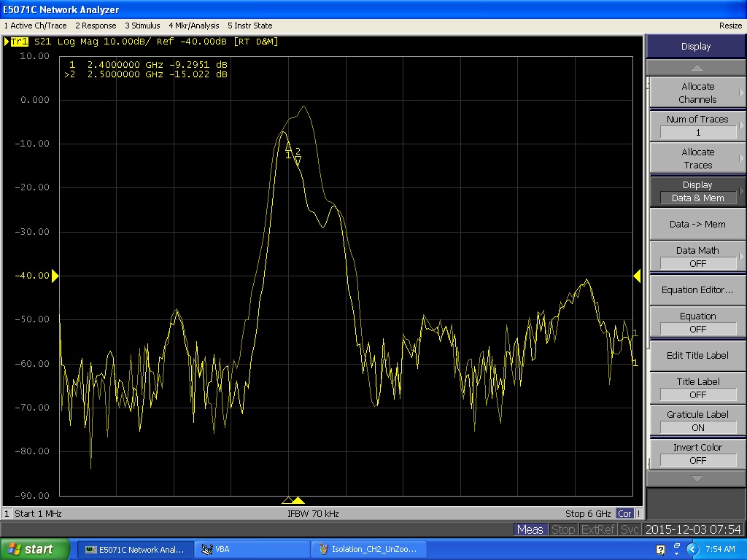Click the Stop 6 GHz stimulus value

coord(588,514)
